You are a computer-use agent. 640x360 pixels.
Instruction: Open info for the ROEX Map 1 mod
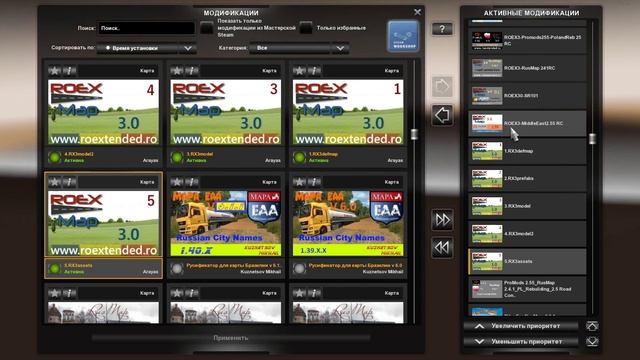click(x=315, y=71)
